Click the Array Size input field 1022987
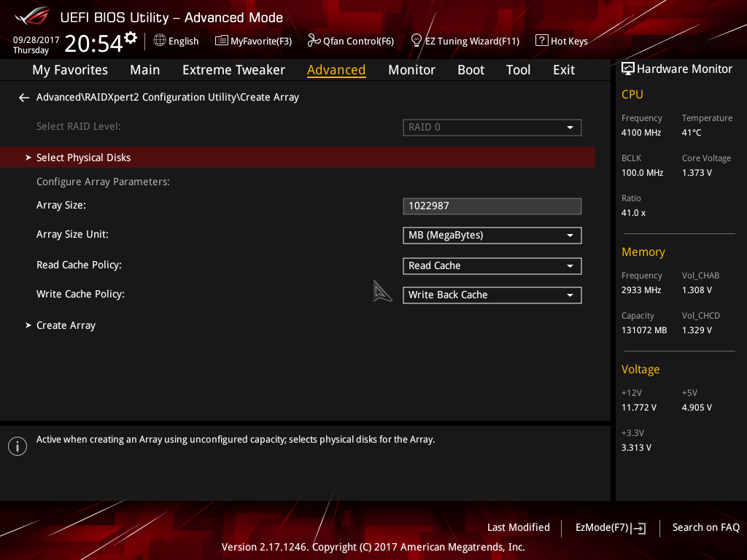 (x=492, y=206)
